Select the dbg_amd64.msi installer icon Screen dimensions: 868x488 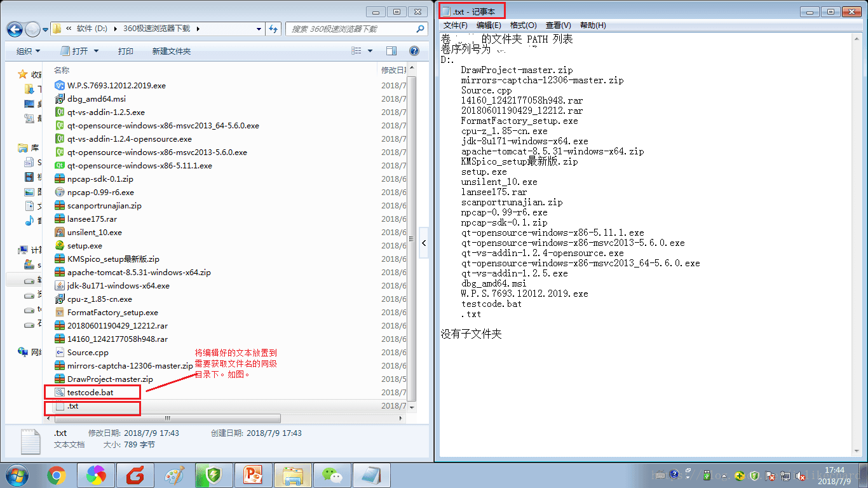coord(60,98)
